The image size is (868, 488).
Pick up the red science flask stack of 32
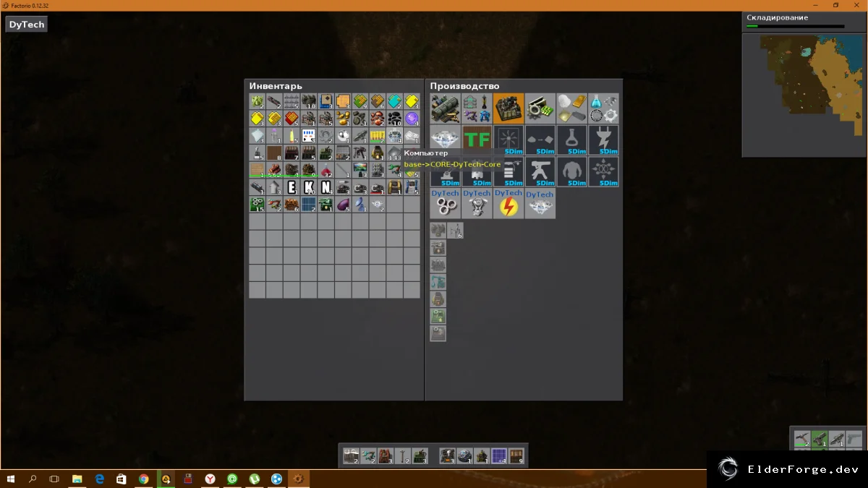coord(326,170)
